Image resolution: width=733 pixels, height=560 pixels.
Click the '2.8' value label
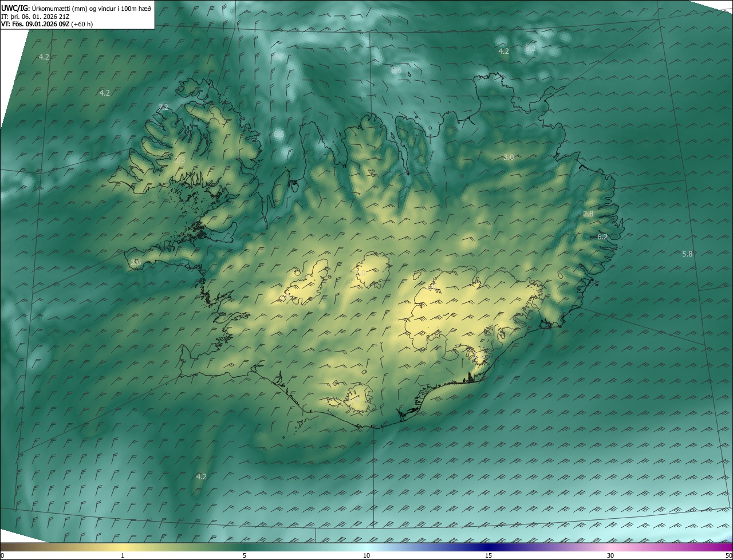tap(588, 214)
